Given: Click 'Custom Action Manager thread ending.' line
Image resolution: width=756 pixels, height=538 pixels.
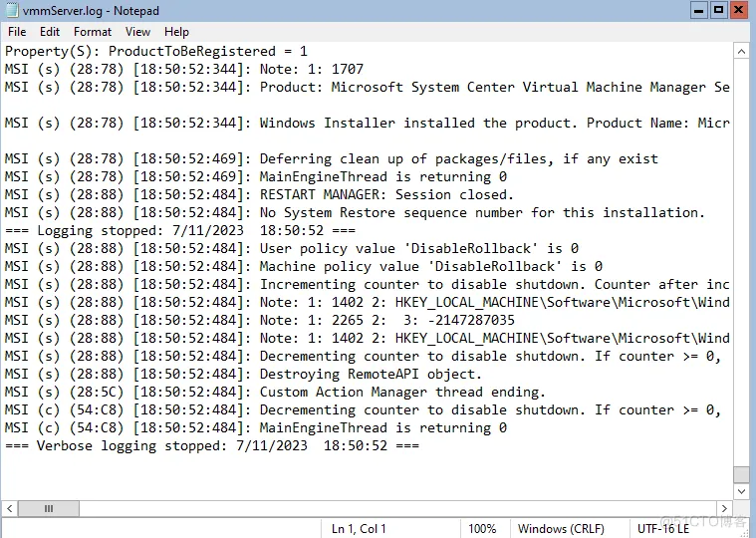Looking at the screenshot, I should point(275,392).
